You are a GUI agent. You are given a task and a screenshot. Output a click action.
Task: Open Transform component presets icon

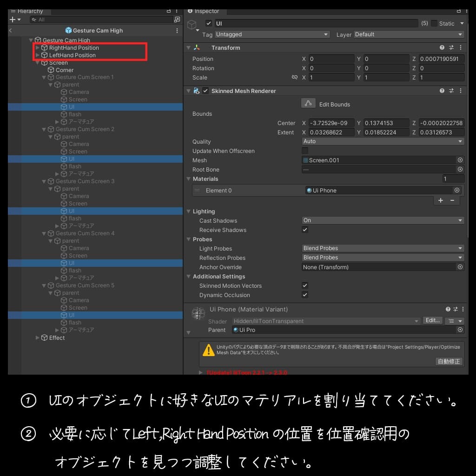pyautogui.click(x=452, y=47)
